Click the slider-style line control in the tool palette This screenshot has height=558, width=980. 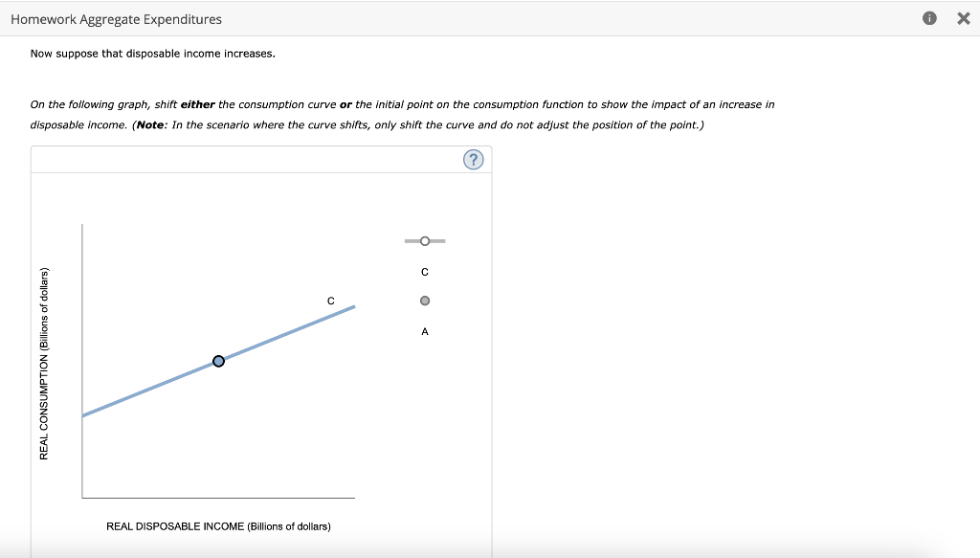click(424, 240)
